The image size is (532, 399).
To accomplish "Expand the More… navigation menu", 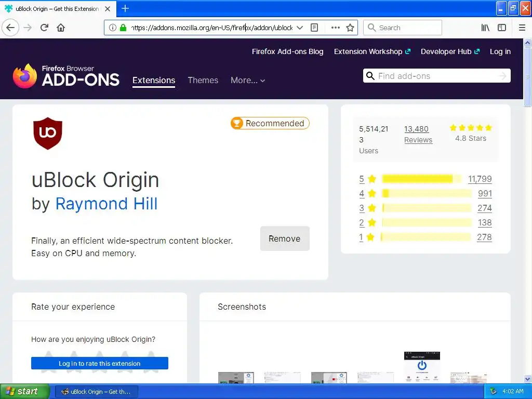I will (x=248, y=81).
